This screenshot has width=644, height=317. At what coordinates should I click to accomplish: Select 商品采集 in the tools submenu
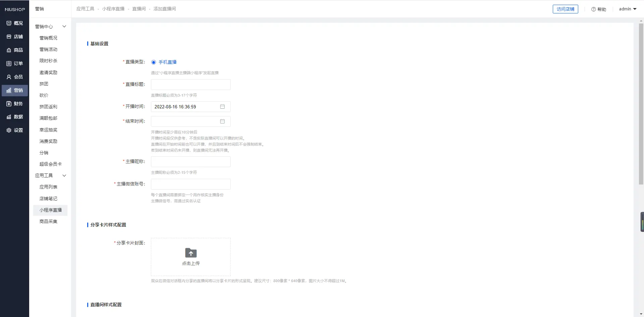coord(48,221)
